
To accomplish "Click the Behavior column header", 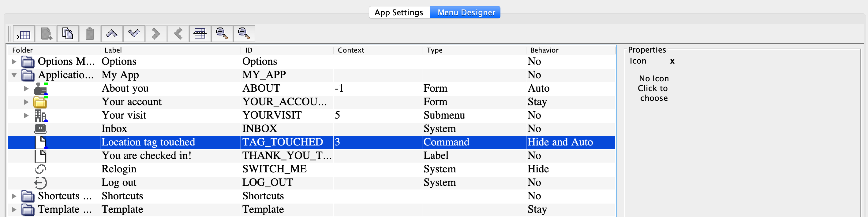I will tap(544, 50).
